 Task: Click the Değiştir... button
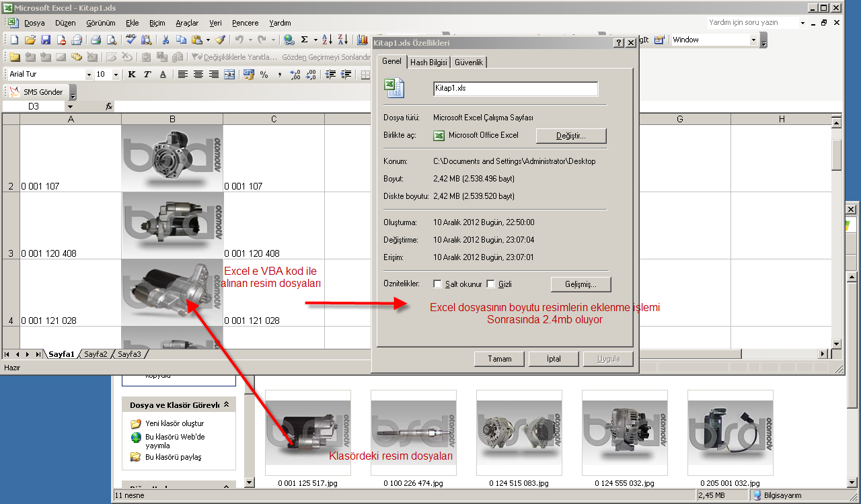[x=571, y=136]
